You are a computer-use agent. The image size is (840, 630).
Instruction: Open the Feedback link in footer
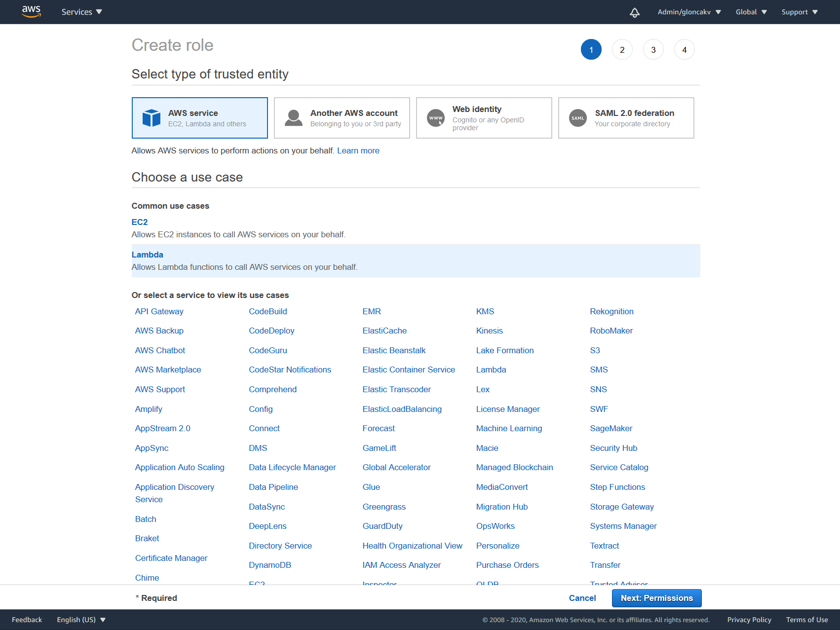pos(27,620)
